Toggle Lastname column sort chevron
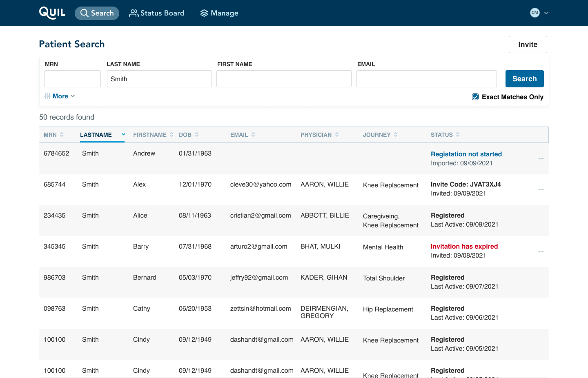This screenshot has height=378, width=588. coord(123,134)
